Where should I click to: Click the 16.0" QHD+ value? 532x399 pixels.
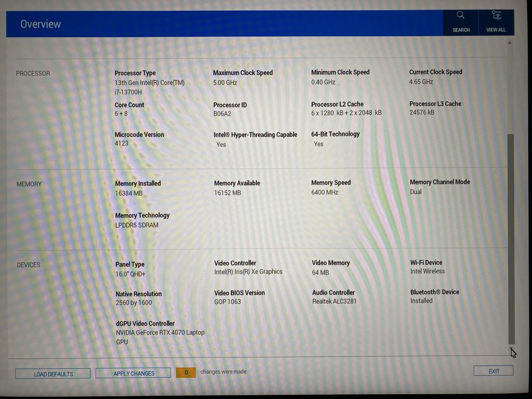pyautogui.click(x=130, y=274)
